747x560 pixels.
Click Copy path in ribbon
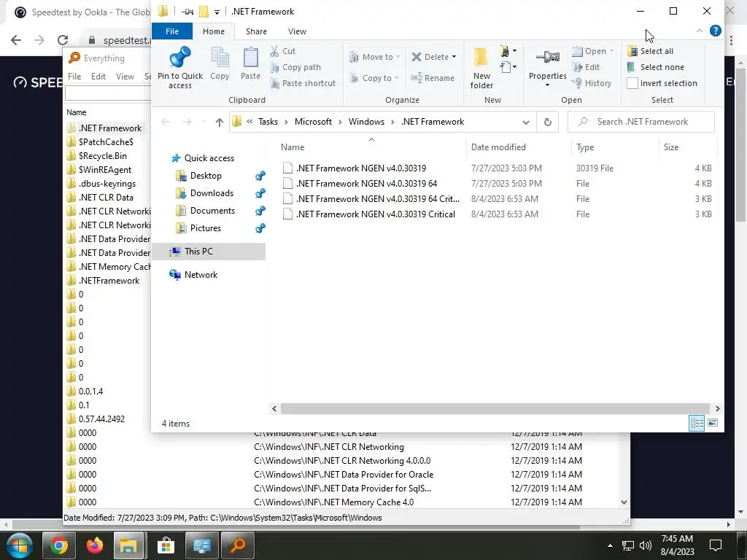pos(295,67)
